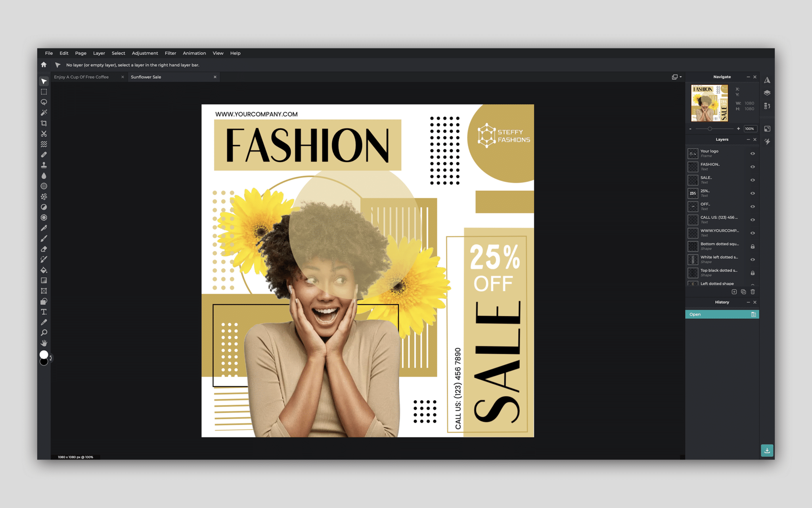Toggle the History panel sidebar icon
This screenshot has height=508, width=812.
pyautogui.click(x=767, y=106)
